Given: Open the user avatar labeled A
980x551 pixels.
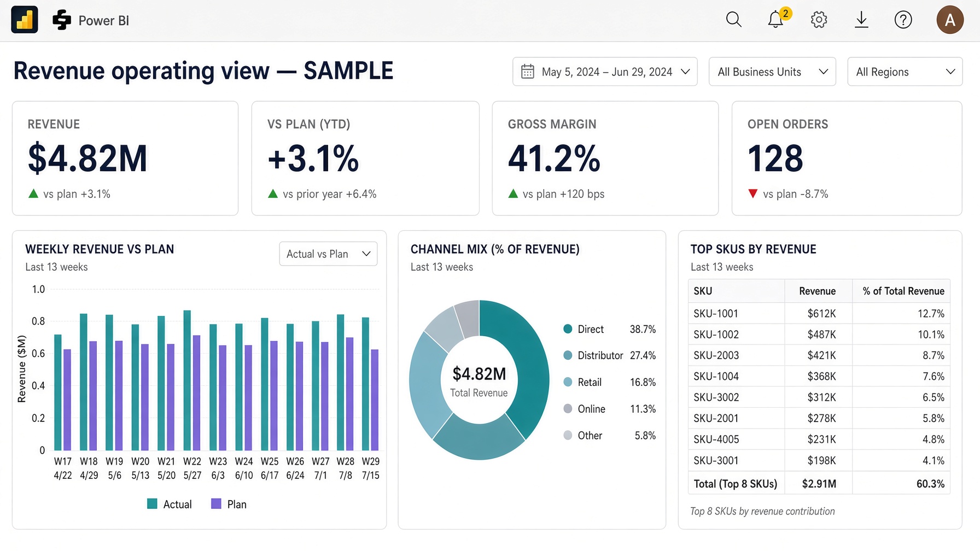Looking at the screenshot, I should (950, 20).
